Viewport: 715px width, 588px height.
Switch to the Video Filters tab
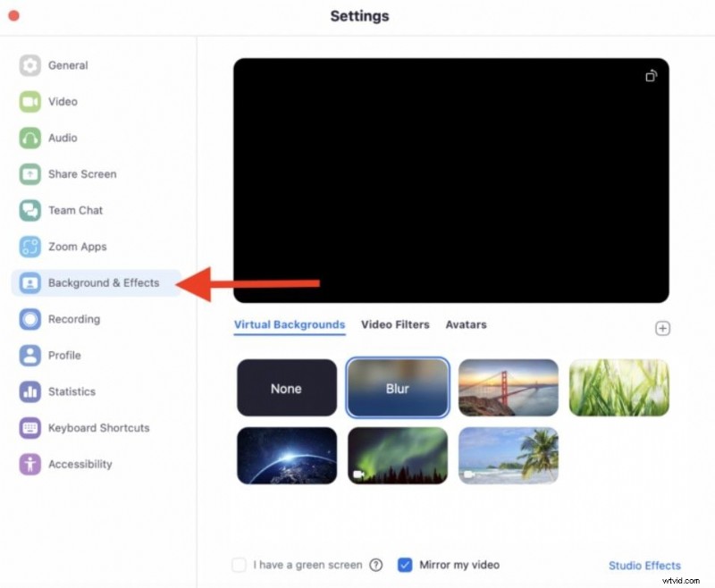395,324
